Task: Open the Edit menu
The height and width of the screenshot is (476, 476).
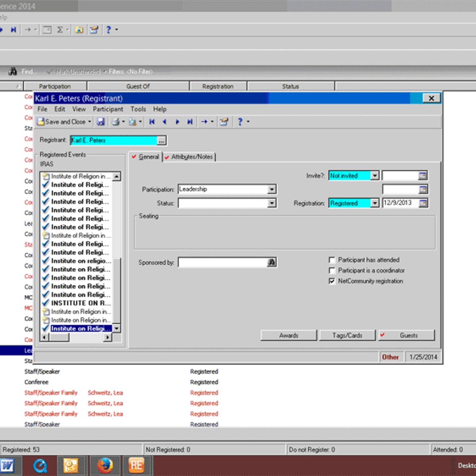Action: [x=59, y=109]
